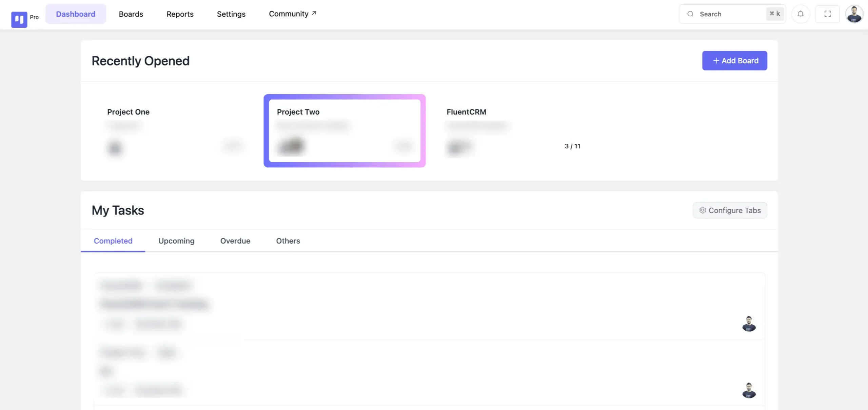
Task: Toggle fullscreen mode icon
Action: click(x=827, y=14)
